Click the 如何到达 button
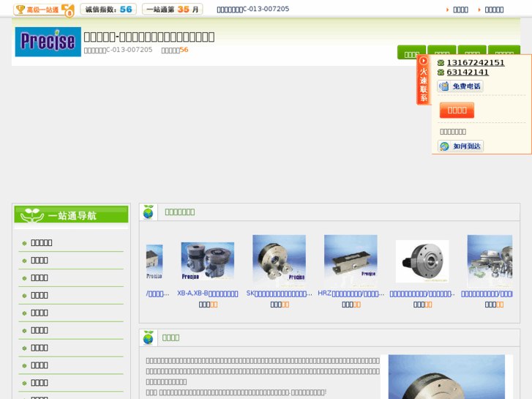Viewport: 532px width, 399px height. [x=460, y=146]
